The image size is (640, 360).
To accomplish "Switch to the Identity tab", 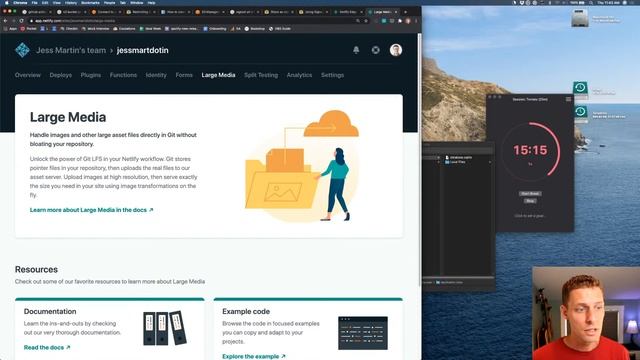I will 156,75.
